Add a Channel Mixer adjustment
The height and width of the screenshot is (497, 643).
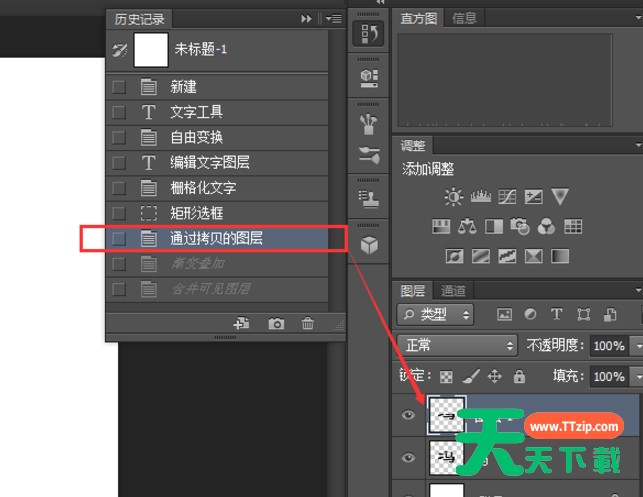click(546, 226)
